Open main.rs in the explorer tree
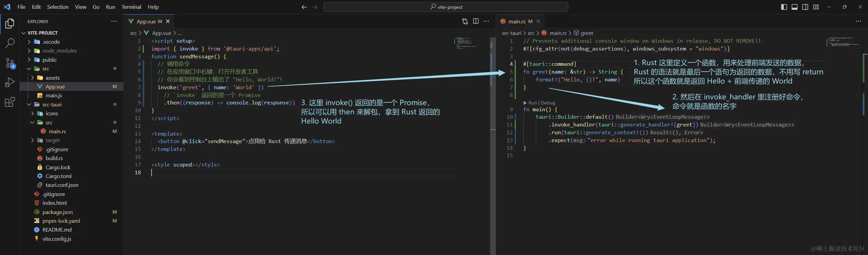Viewport: 868px width, 255px height. coord(72,131)
